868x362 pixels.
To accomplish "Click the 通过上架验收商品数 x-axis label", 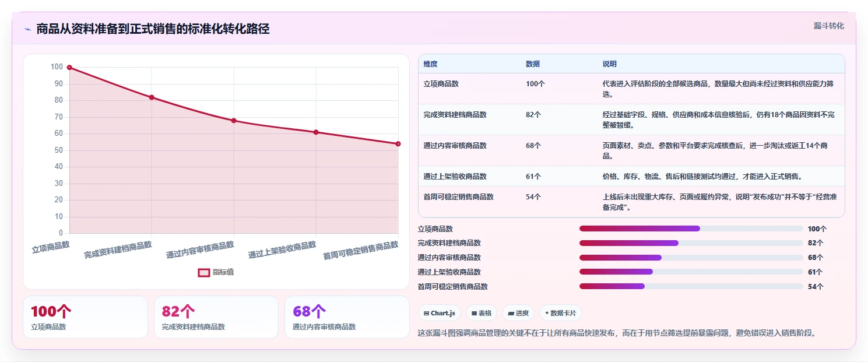I will (282, 249).
